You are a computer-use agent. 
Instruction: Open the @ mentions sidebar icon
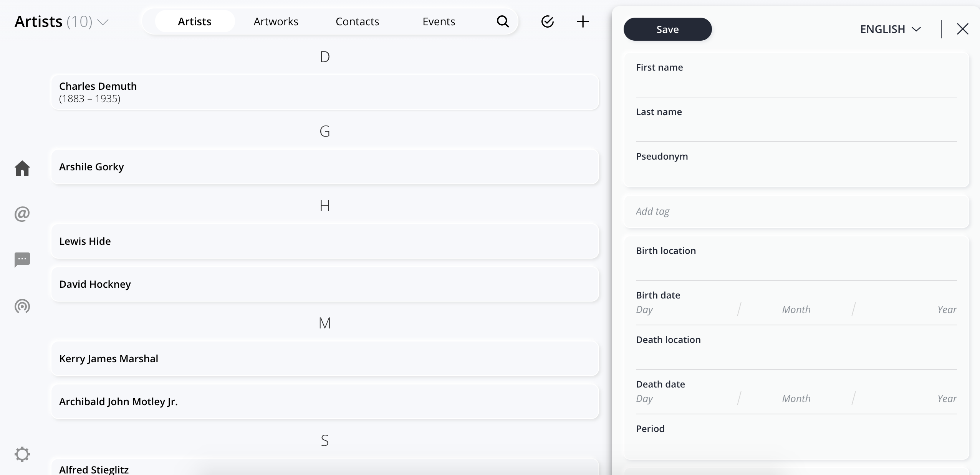22,214
